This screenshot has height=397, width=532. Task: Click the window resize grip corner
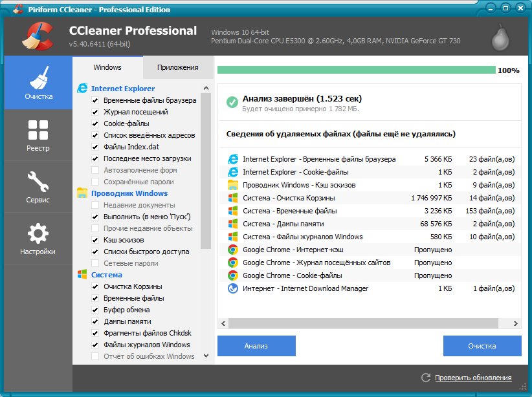pyautogui.click(x=523, y=387)
